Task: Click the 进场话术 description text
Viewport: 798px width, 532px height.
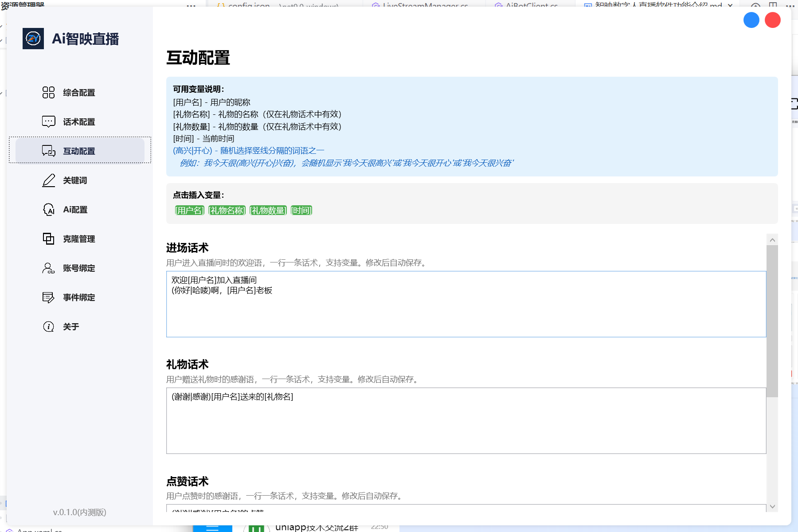Action: click(x=297, y=262)
